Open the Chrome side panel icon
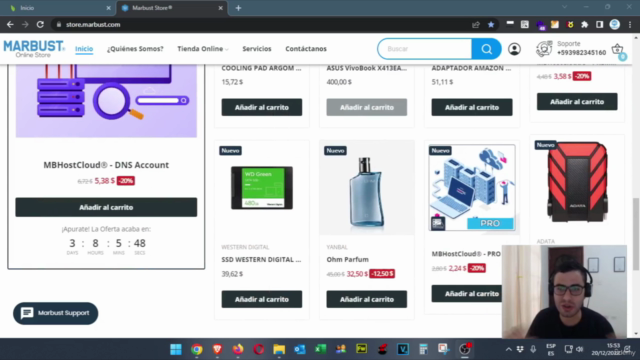Viewport: 640px width, 360px height. click(x=599, y=24)
